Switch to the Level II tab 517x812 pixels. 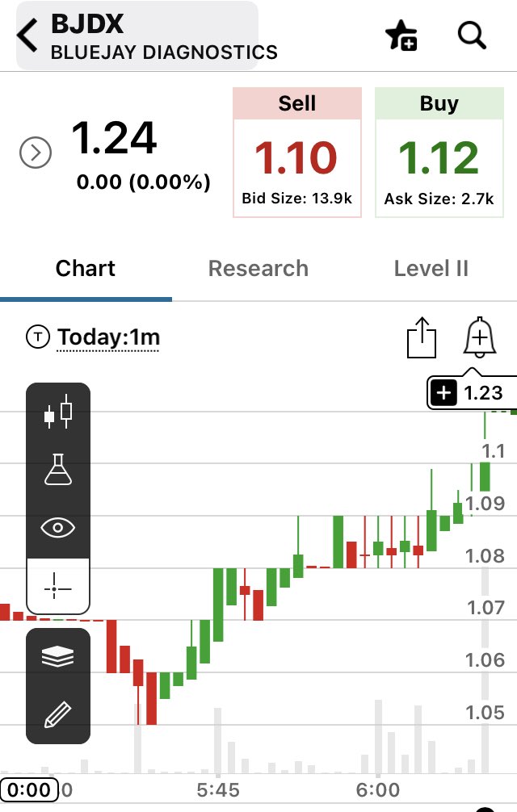point(431,268)
